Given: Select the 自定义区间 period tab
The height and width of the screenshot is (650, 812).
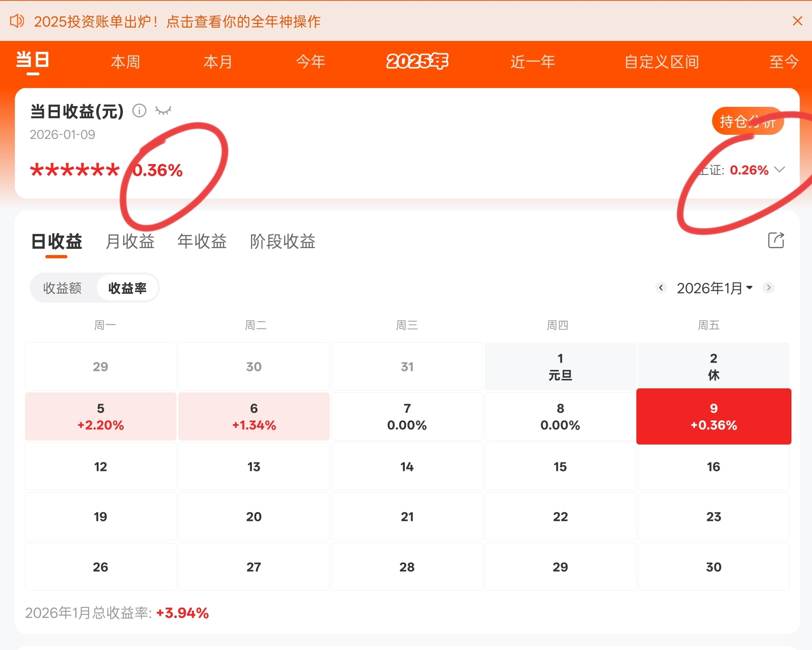Looking at the screenshot, I should [661, 62].
